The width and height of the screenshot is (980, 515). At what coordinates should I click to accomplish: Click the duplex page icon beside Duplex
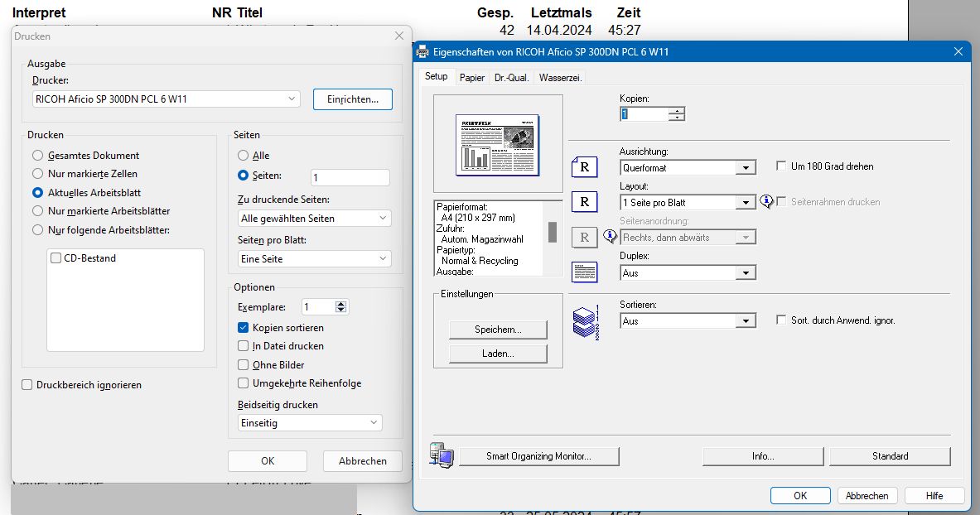[x=584, y=272]
